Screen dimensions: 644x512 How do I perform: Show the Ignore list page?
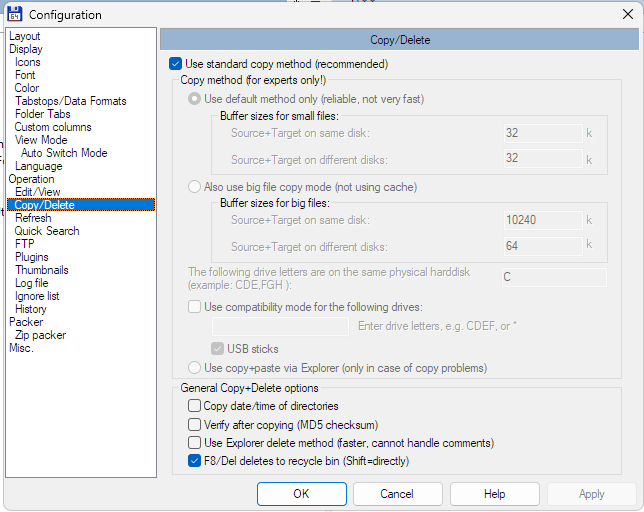tap(37, 296)
